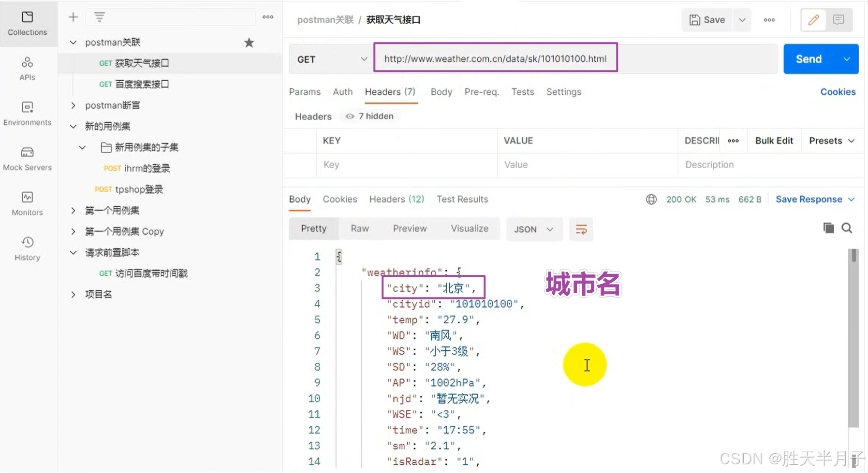Screen dimensions: 868x473
Task: Open the Send button dropdown arrow
Action: 847,59
